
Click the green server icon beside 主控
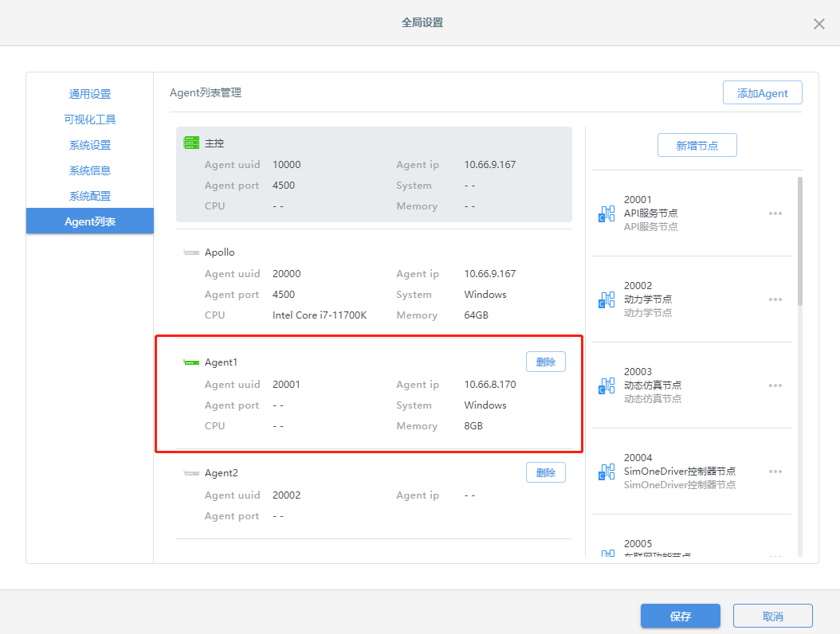click(x=191, y=143)
